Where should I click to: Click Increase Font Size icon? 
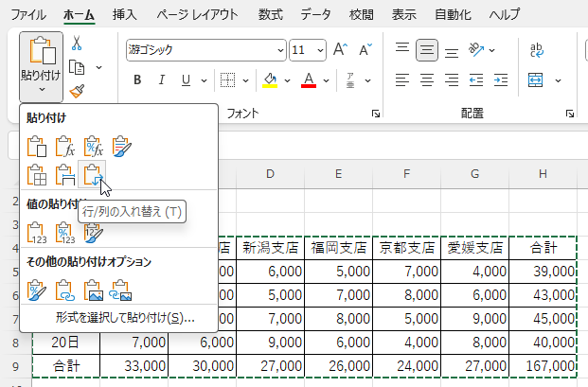(342, 49)
